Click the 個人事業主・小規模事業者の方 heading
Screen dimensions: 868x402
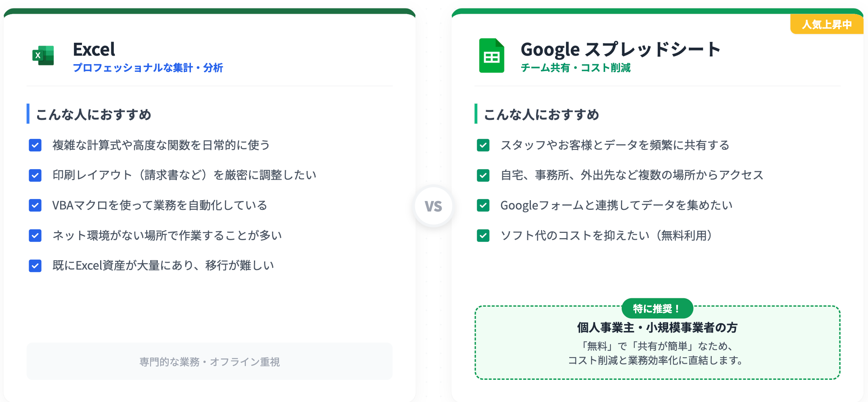coord(657,328)
